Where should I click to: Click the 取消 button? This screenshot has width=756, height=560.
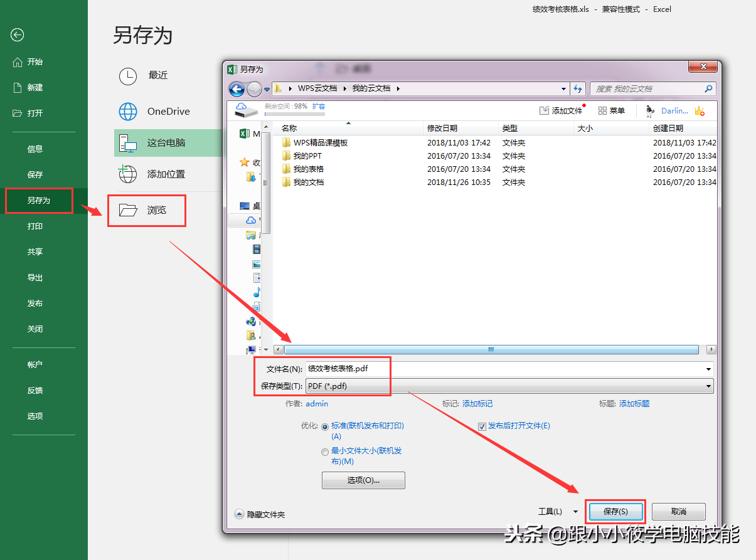tap(679, 512)
